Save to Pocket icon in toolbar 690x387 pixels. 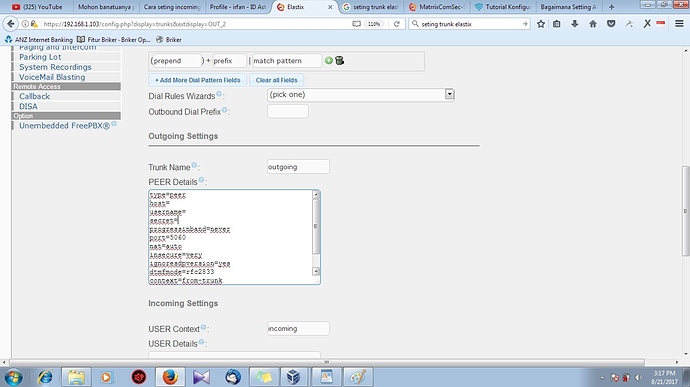[611, 24]
